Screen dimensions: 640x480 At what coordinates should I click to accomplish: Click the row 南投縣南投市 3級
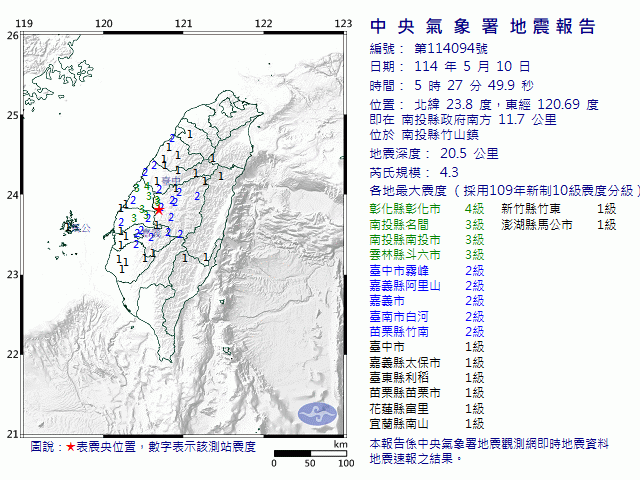(427, 240)
